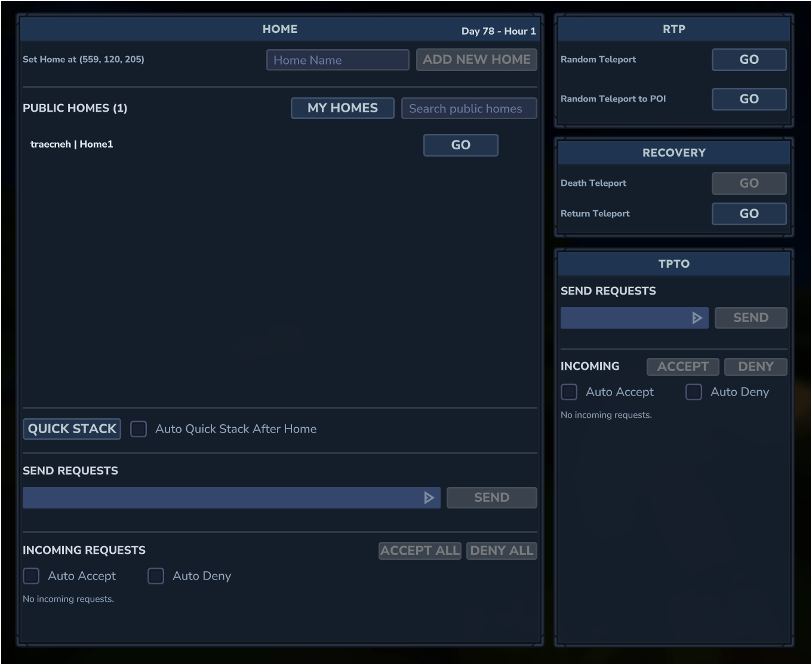
Task: Toggle Auto Deny under Incoming Requests
Action: click(x=156, y=576)
